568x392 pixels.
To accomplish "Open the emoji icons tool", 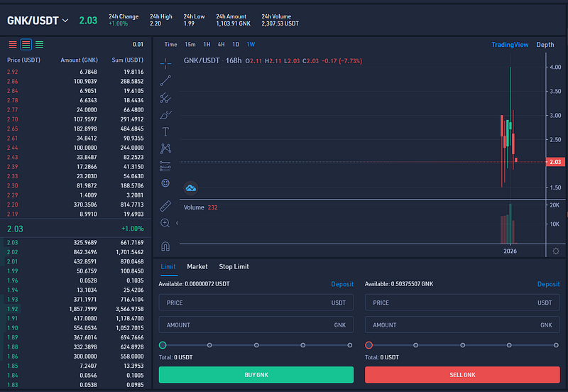I will 165,183.
